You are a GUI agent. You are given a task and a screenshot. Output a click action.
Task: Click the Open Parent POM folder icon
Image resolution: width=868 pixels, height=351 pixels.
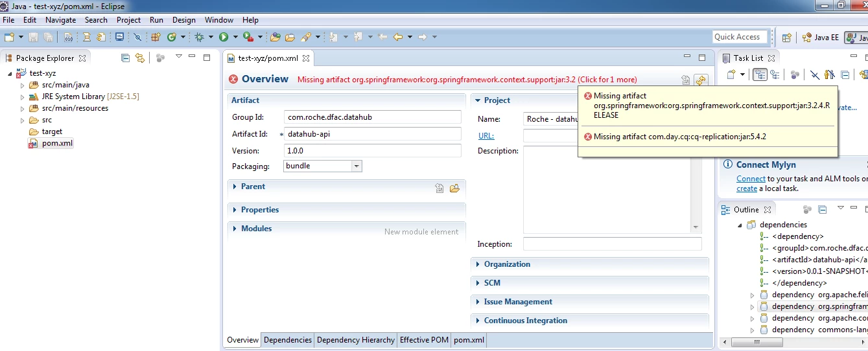tap(454, 188)
